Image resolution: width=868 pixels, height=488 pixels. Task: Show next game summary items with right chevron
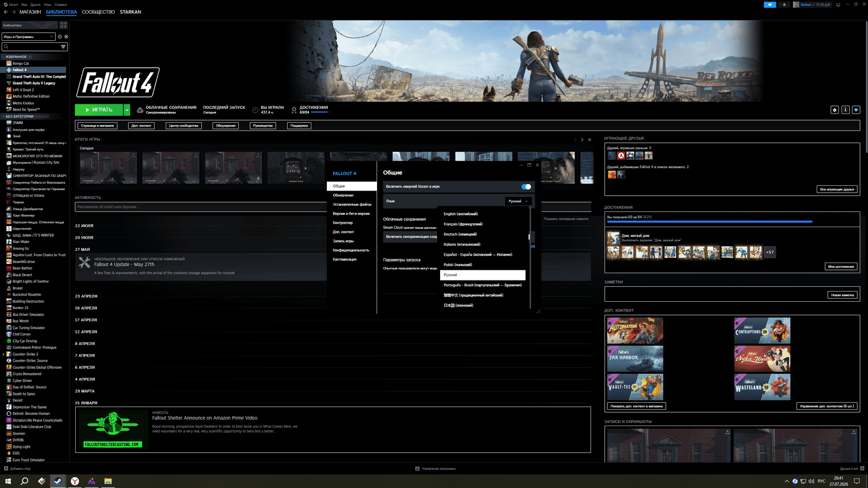click(x=582, y=140)
